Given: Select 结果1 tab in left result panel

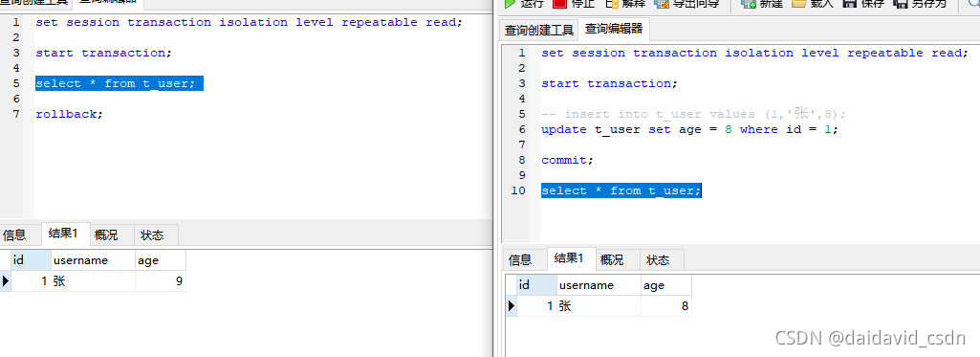Looking at the screenshot, I should coord(65,234).
